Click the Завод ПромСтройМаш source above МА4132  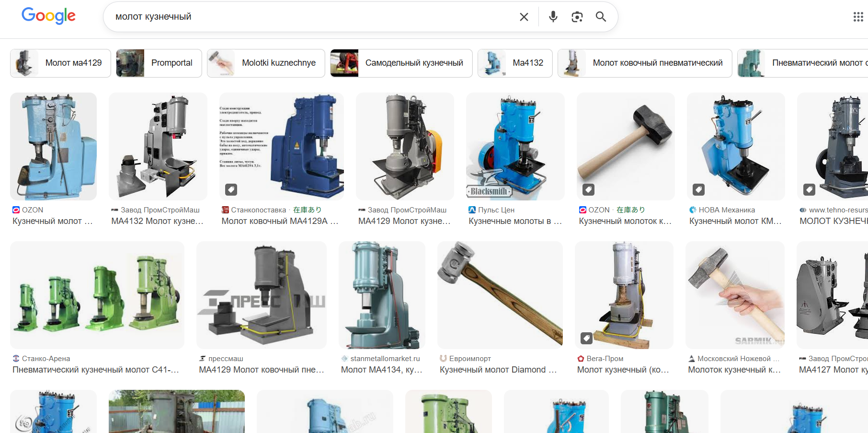tap(155, 210)
